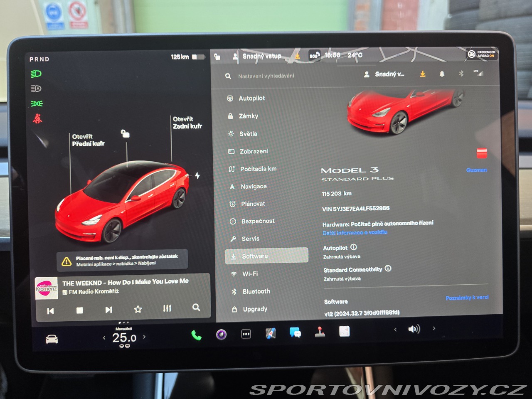Tap the Radio Kroměříž station thumbnail
Viewport: 532px width, 399px height.
tap(47, 288)
